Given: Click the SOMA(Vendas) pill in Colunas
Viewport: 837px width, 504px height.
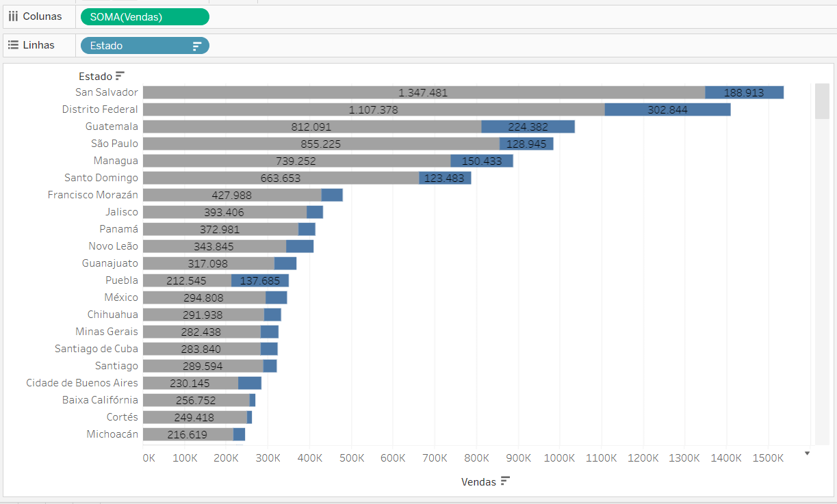Looking at the screenshot, I should click(x=145, y=17).
